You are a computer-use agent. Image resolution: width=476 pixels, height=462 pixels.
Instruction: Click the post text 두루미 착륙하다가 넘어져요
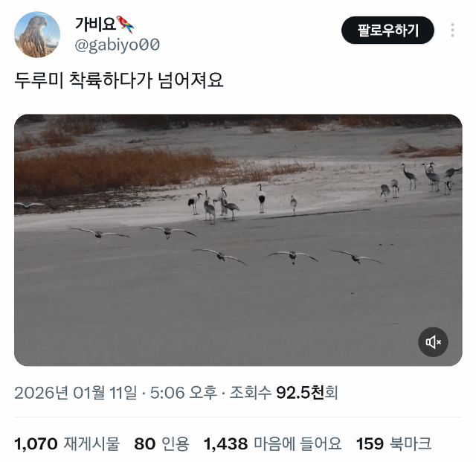pos(119,81)
